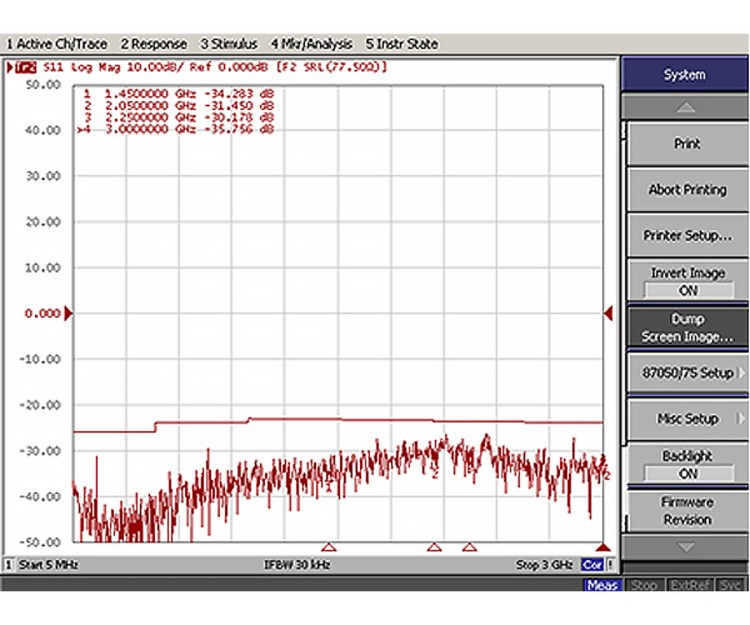
Task: Click left reference level triangle at 0.000
Action: tap(68, 314)
